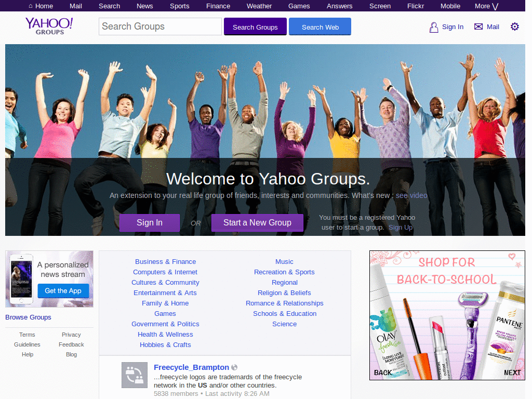Viewport: 532px width, 399px height.
Task: Open the Feedback link
Action: (71, 344)
